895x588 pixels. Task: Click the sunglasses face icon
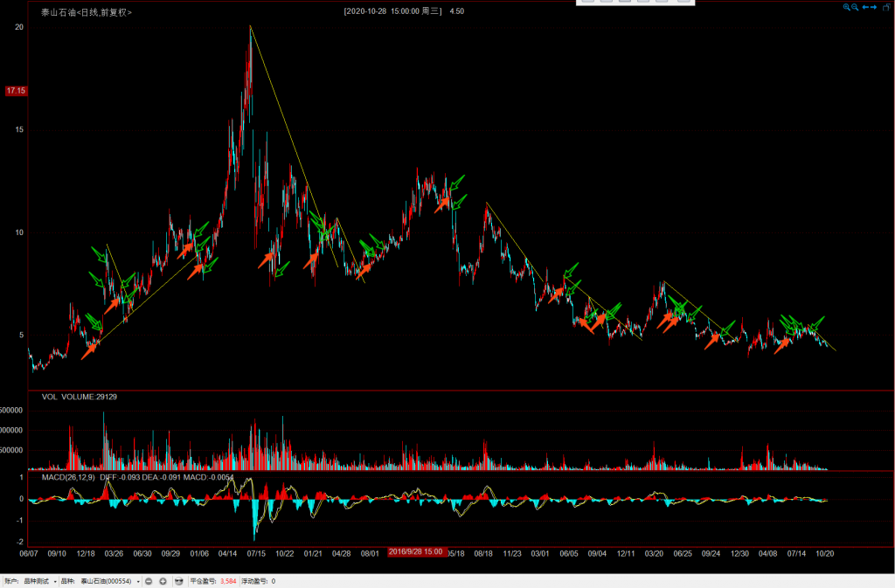click(179, 581)
